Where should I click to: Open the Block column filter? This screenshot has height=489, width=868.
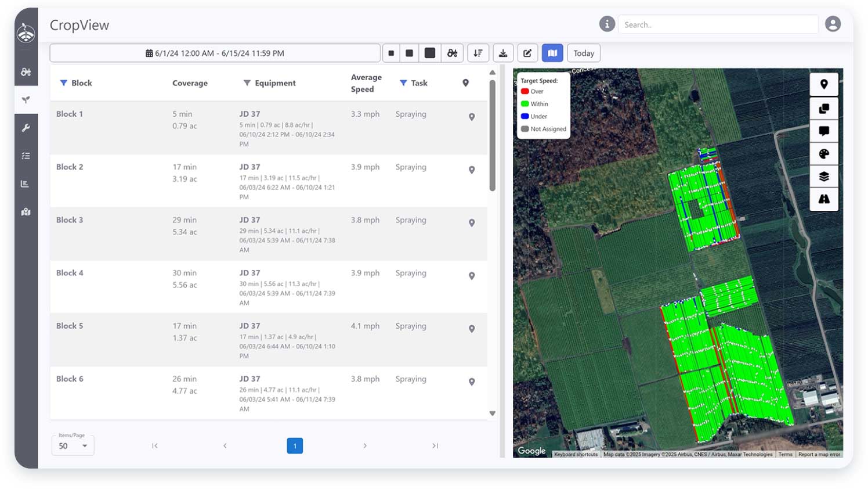(x=64, y=82)
